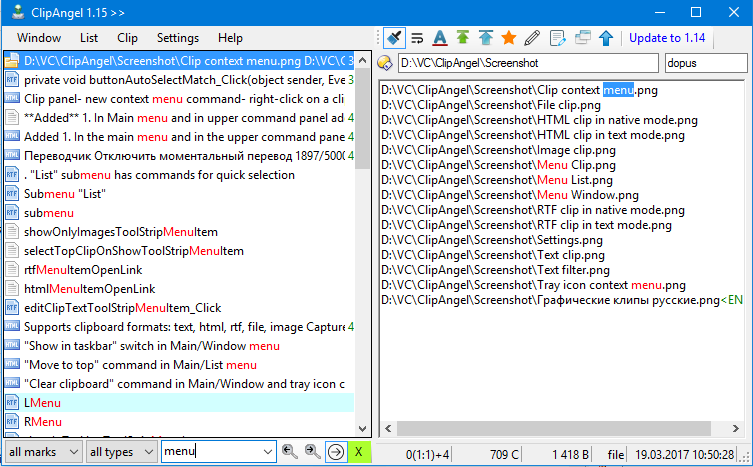Click the RTF icon beside 'Submenu "List"'

click(x=12, y=194)
